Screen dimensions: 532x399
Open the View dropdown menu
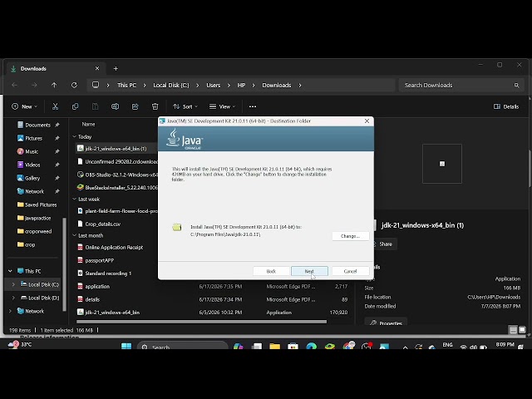(x=222, y=106)
